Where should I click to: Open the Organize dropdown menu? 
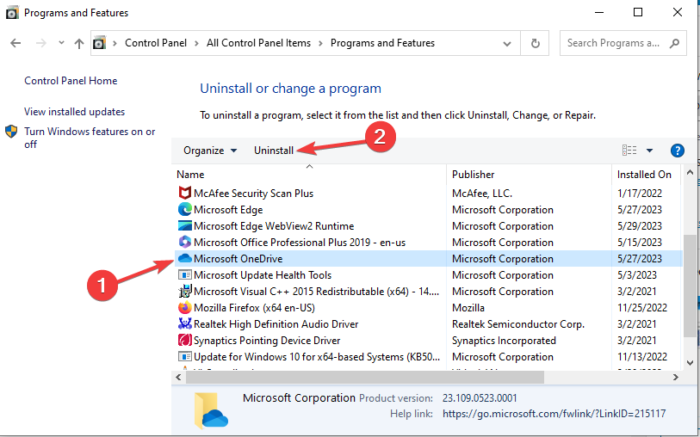coord(210,150)
